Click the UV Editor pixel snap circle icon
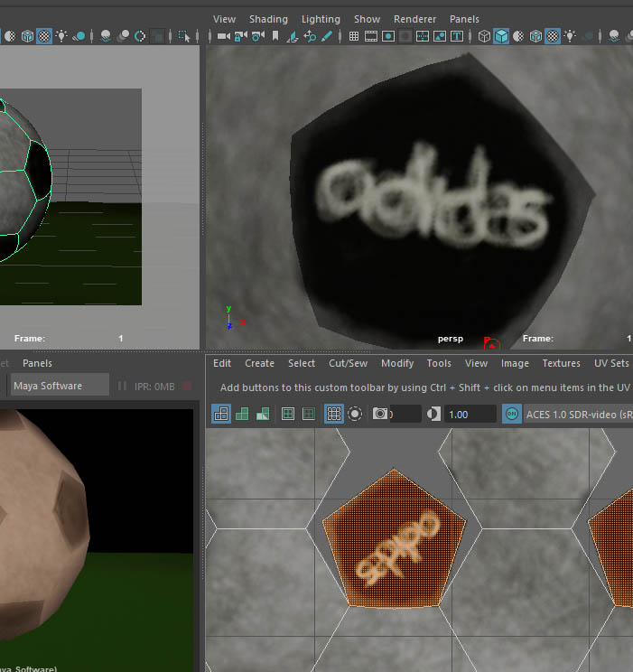The image size is (633, 672). (x=355, y=414)
